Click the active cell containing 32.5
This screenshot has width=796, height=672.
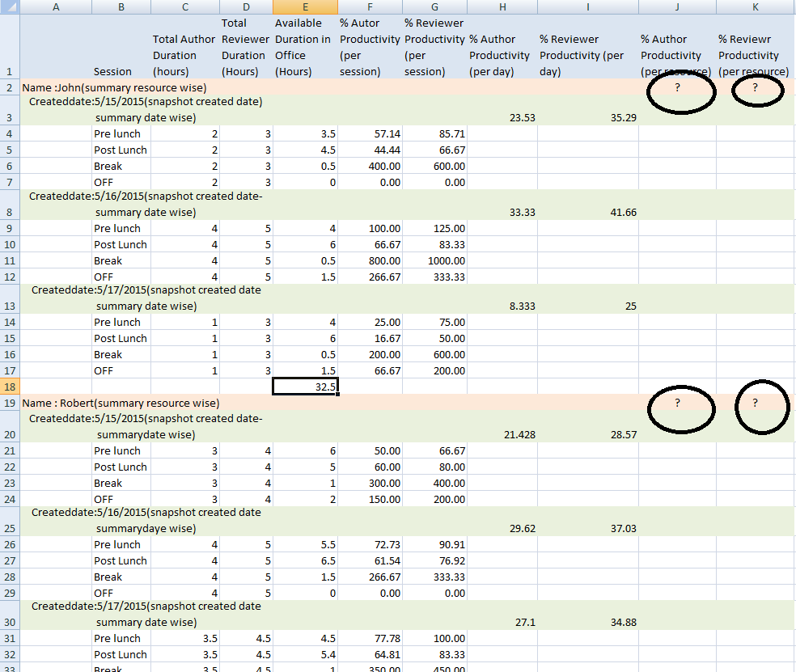[x=306, y=387]
